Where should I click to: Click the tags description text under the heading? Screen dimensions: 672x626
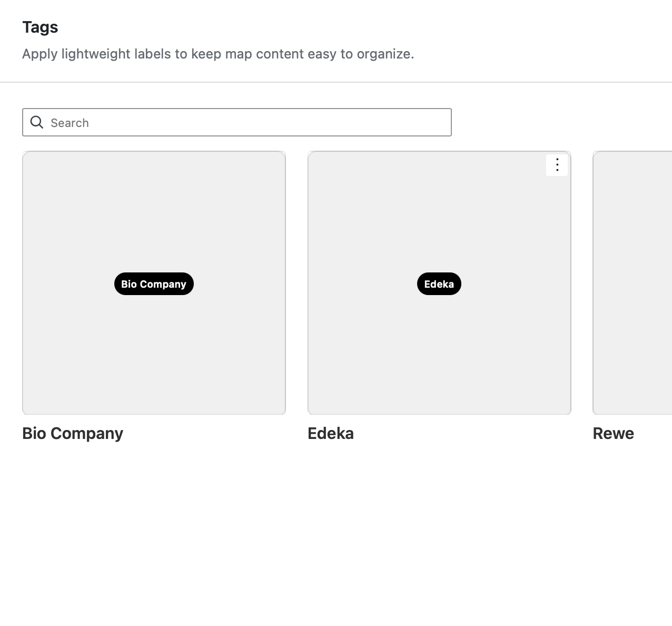click(x=218, y=54)
